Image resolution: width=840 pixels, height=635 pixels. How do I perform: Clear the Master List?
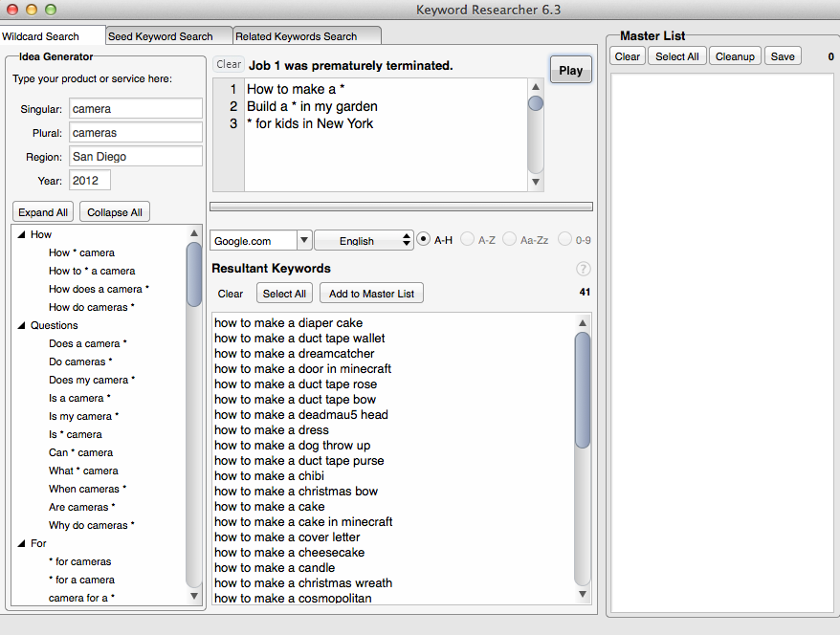click(628, 56)
